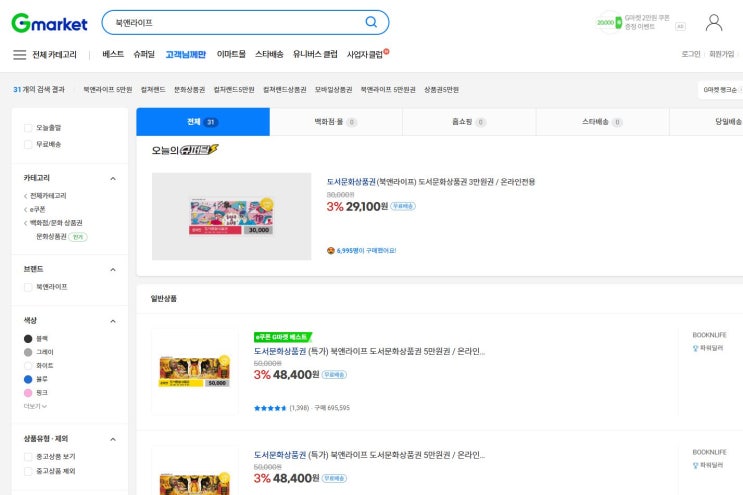Click the 전체 카테고리 label
Image resolution: width=743 pixels, height=495 pixels.
pyautogui.click(x=54, y=55)
